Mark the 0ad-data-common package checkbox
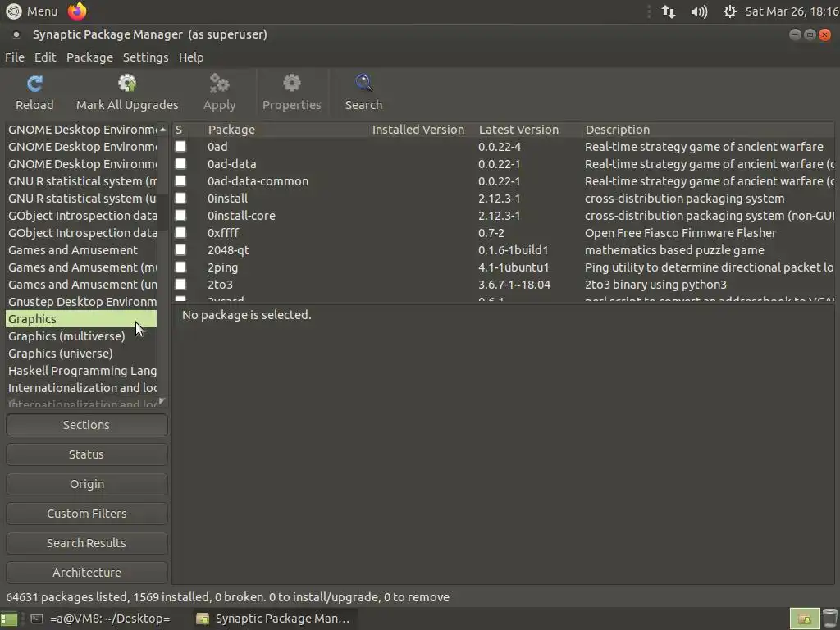This screenshot has height=630, width=840. pyautogui.click(x=180, y=180)
